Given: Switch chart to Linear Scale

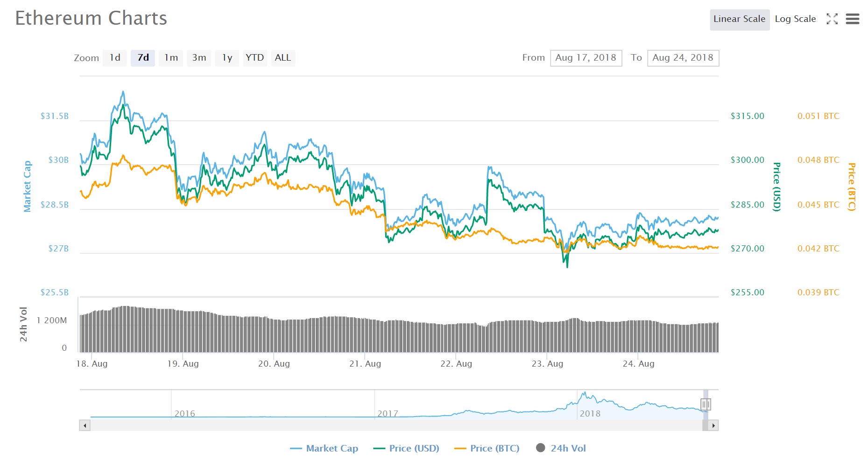Looking at the screenshot, I should [x=740, y=19].
